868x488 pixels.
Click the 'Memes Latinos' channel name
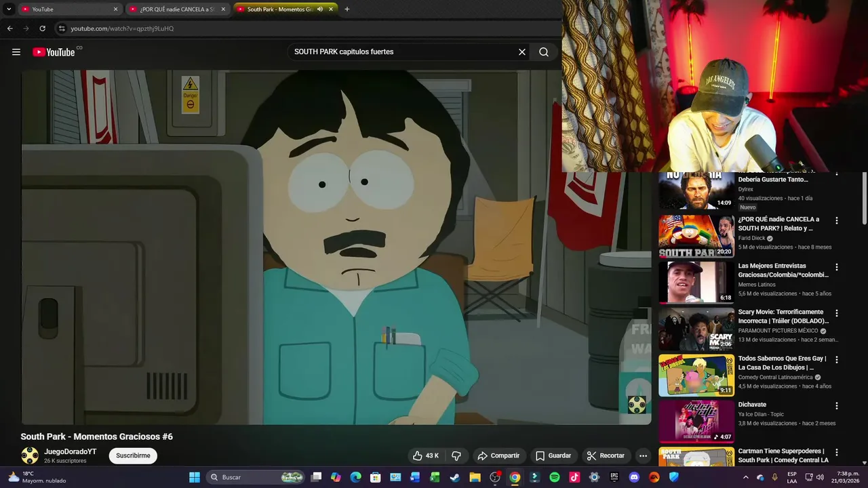757,285
